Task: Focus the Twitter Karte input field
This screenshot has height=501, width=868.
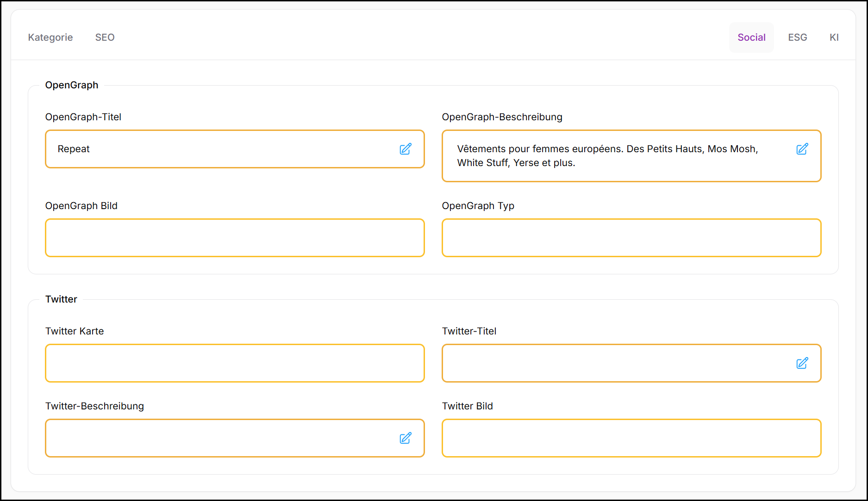Action: tap(235, 363)
